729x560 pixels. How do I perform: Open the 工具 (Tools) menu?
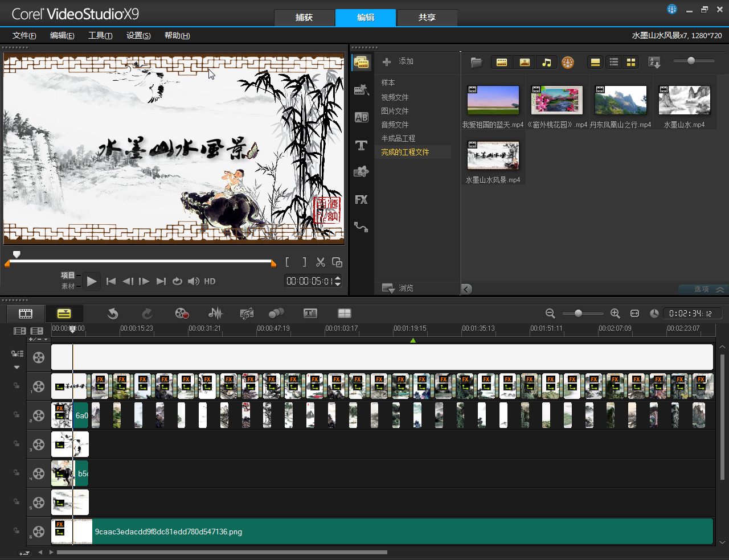[100, 35]
